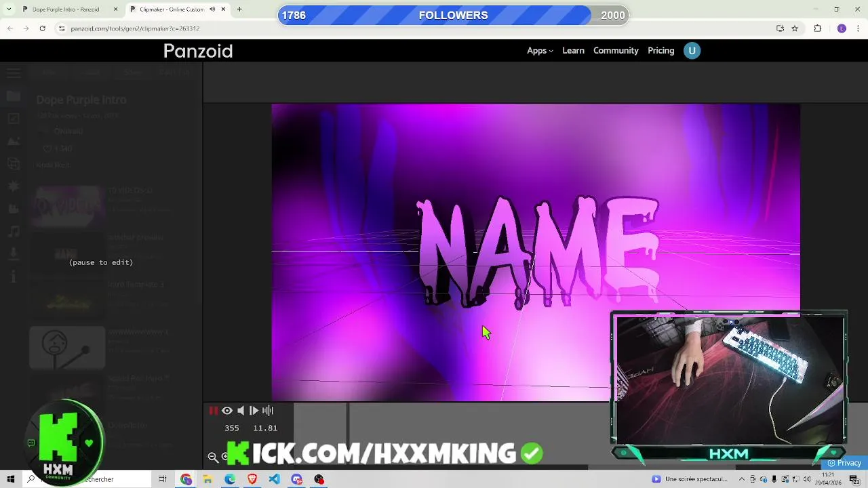The height and width of the screenshot is (488, 868).
Task: Select the Load tab in Clipmaker panel
Action: [x=92, y=73]
